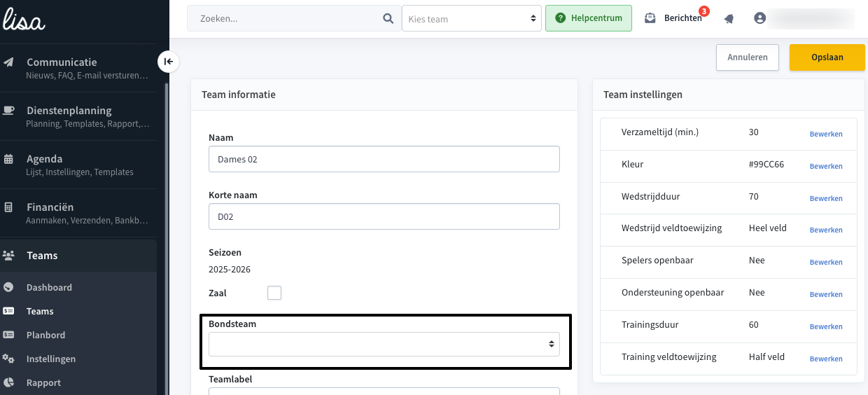Open the Kies team dropdown
This screenshot has height=395, width=868.
[x=472, y=19]
